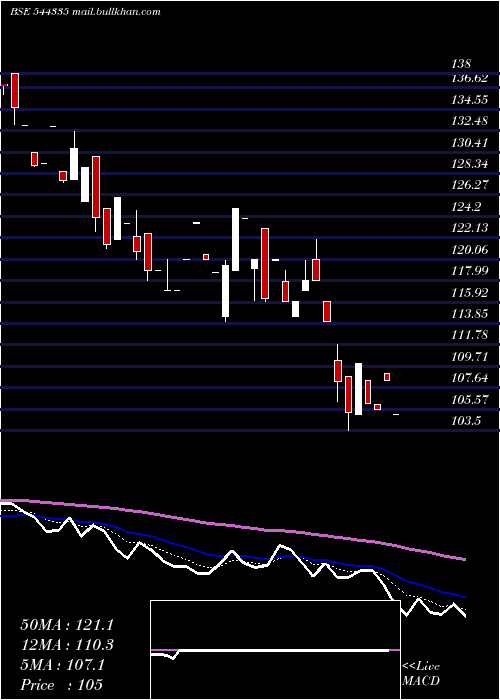Screen dimensions: 500x700
Task: Click inside the Live MACD inset panel
Action: [275, 650]
